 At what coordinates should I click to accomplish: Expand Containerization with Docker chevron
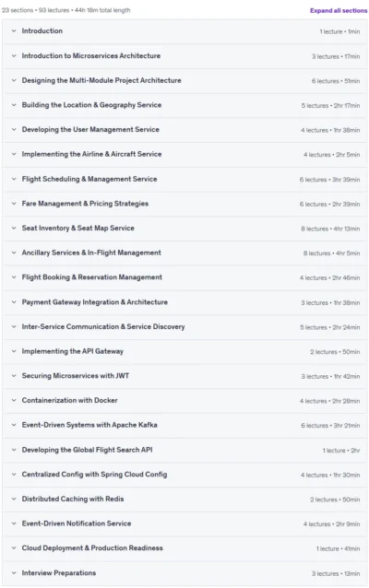[x=14, y=401]
